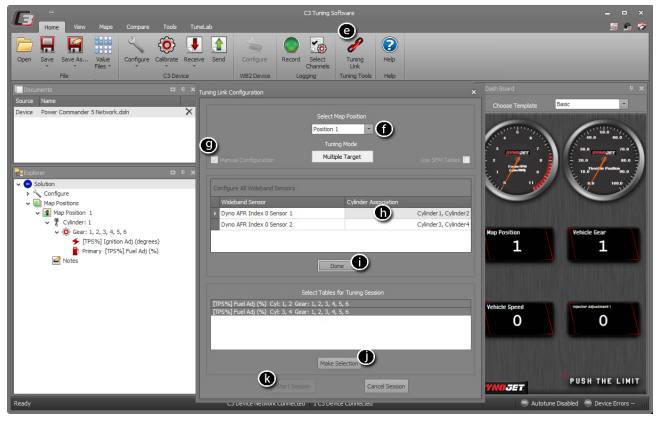Pin the Dash Board panel

(631, 88)
